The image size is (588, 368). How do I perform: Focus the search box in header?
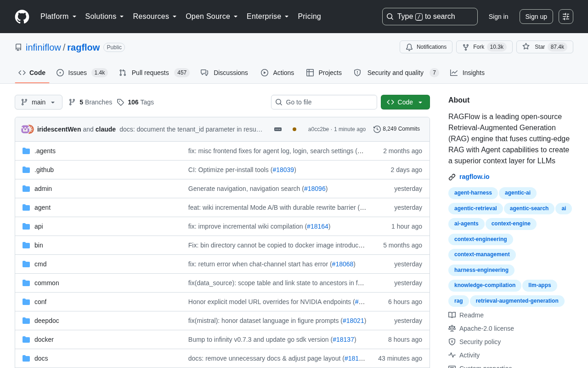pyautogui.click(x=430, y=17)
